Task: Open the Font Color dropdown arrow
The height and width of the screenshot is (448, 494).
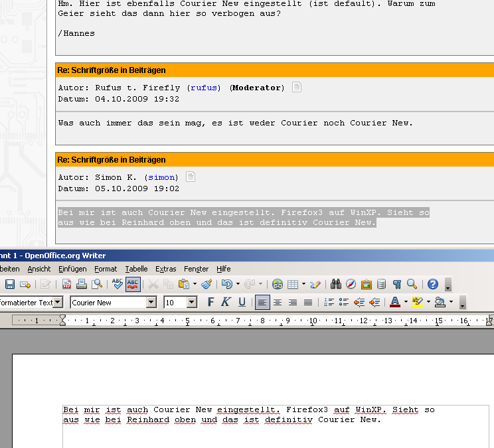Action: (x=406, y=302)
